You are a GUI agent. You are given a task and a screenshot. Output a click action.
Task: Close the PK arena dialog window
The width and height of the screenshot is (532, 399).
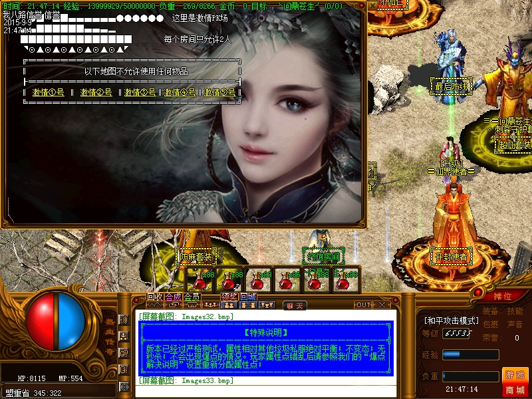(372, 6)
